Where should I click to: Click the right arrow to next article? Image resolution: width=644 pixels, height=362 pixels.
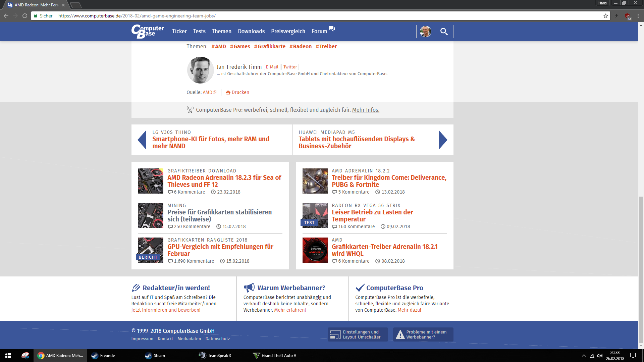[443, 140]
